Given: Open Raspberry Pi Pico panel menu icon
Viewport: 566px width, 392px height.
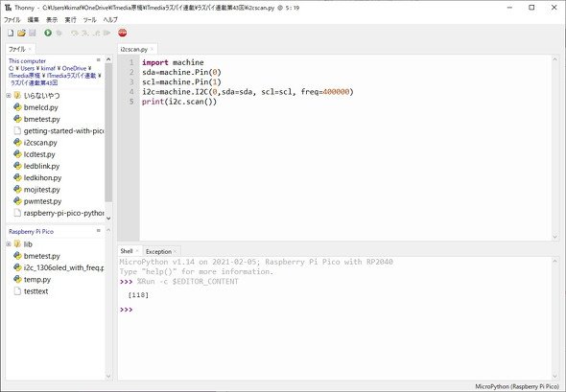Looking at the screenshot, I should point(98,230).
